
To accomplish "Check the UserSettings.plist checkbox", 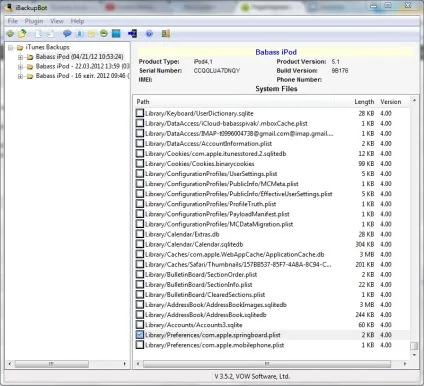I will coord(140,173).
